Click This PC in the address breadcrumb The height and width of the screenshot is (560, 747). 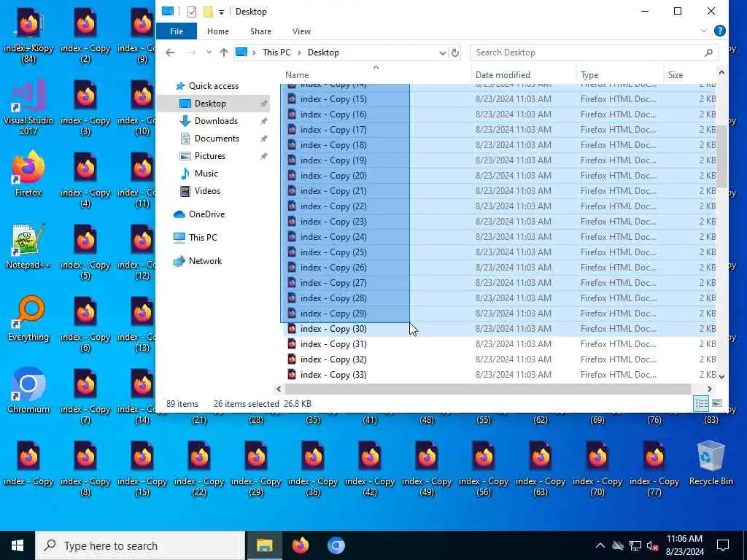coord(276,52)
